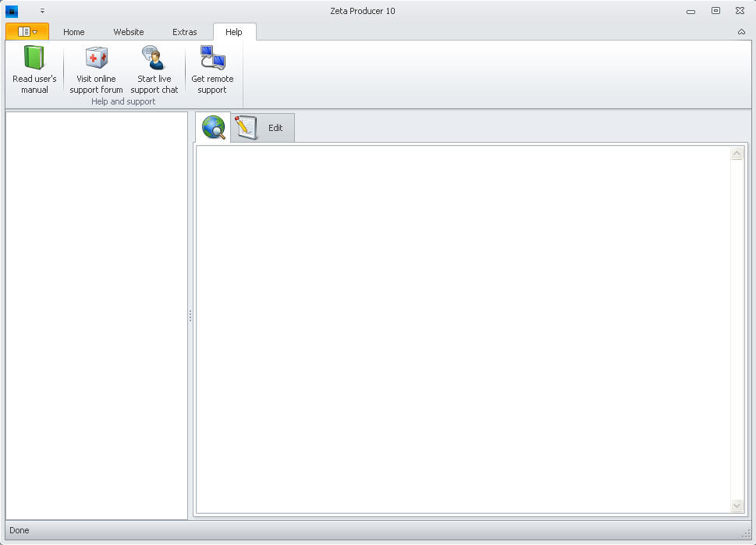Open the Extras ribbon tab
This screenshot has height=545, width=756.
[x=185, y=32]
